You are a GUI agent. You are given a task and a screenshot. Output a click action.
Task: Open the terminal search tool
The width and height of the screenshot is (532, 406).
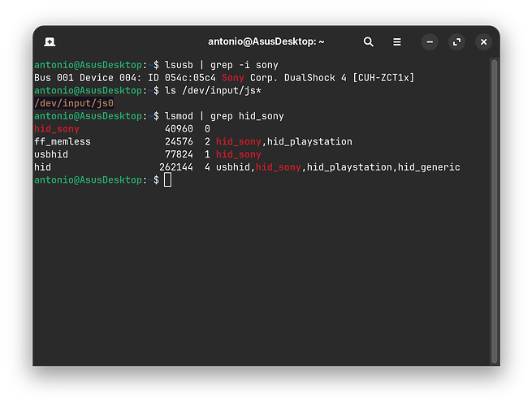coord(368,41)
